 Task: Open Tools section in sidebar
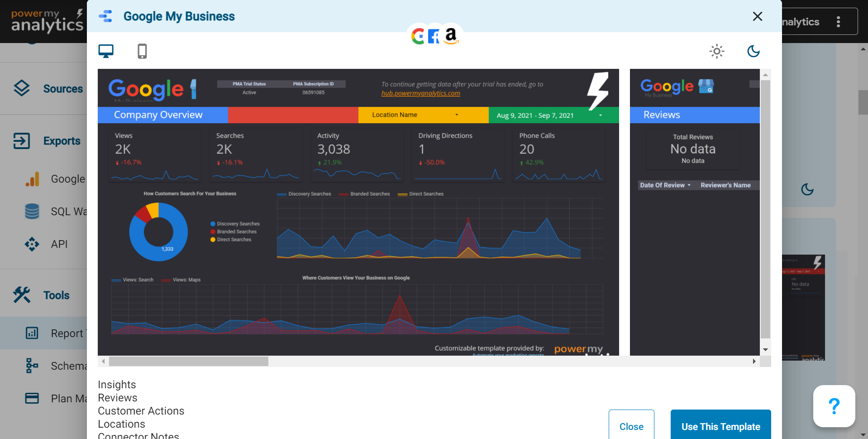[x=56, y=295]
